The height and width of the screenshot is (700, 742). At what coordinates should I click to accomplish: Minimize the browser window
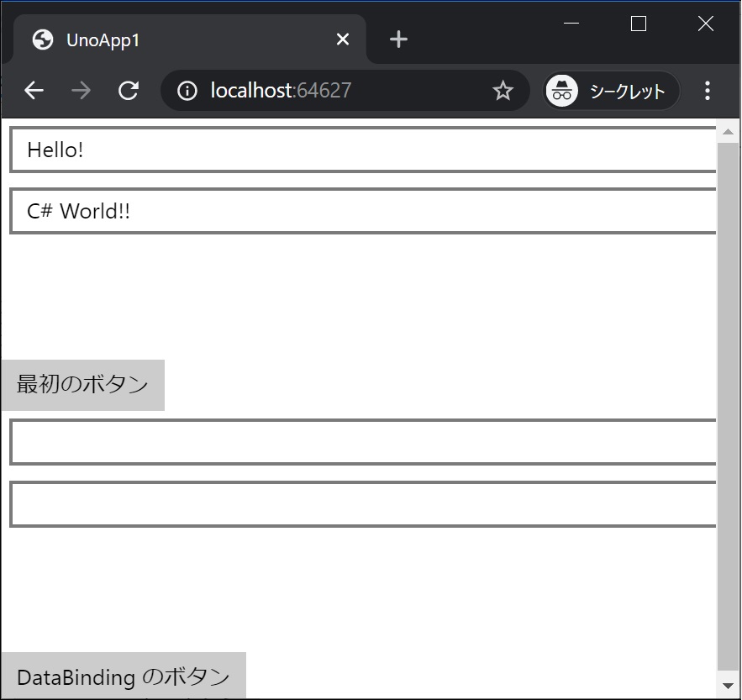[571, 24]
